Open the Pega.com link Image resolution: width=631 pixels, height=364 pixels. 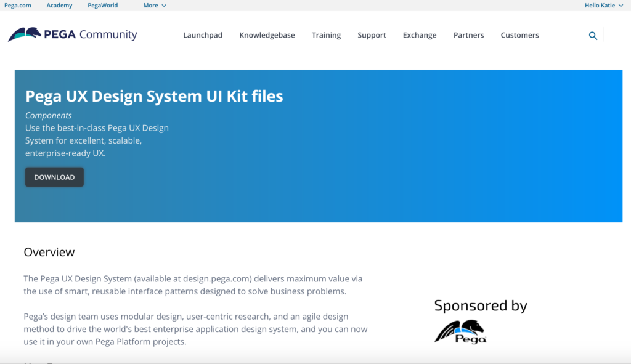point(17,5)
